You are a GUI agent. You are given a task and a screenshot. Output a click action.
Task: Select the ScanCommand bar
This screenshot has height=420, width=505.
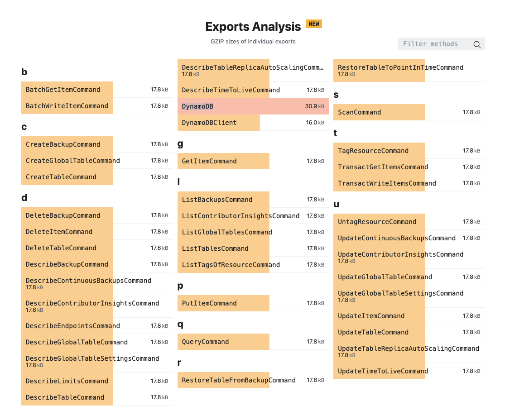(x=379, y=112)
